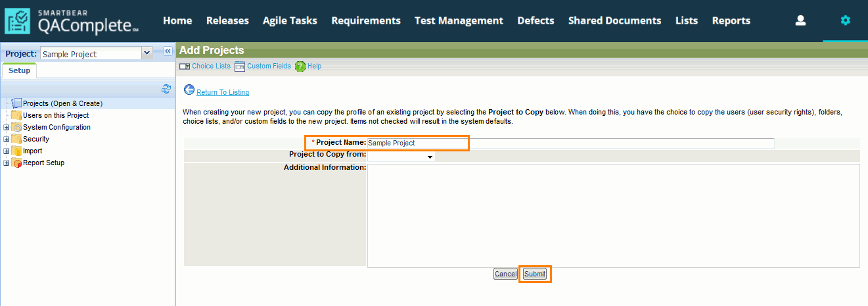868x306 pixels.
Task: Collapse the left sidebar panel
Action: (x=168, y=51)
